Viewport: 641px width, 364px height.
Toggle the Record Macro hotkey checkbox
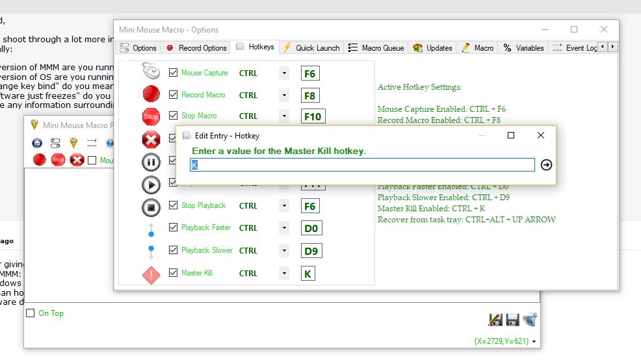coord(174,94)
